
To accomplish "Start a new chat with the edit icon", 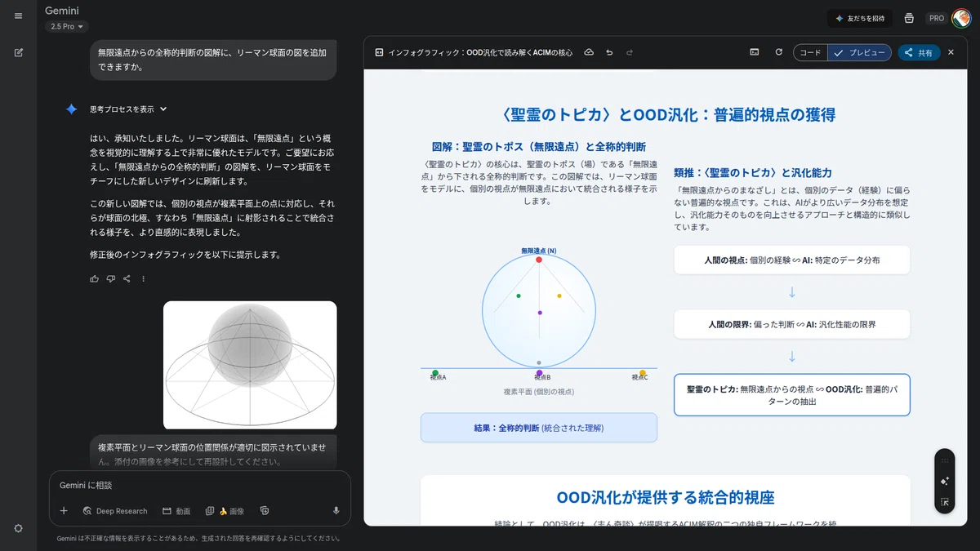I will [18, 52].
